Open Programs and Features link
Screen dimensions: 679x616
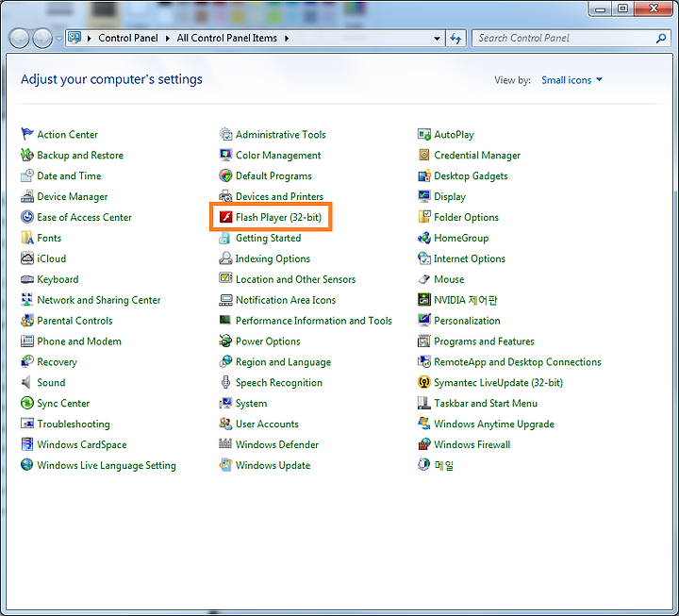(x=484, y=341)
